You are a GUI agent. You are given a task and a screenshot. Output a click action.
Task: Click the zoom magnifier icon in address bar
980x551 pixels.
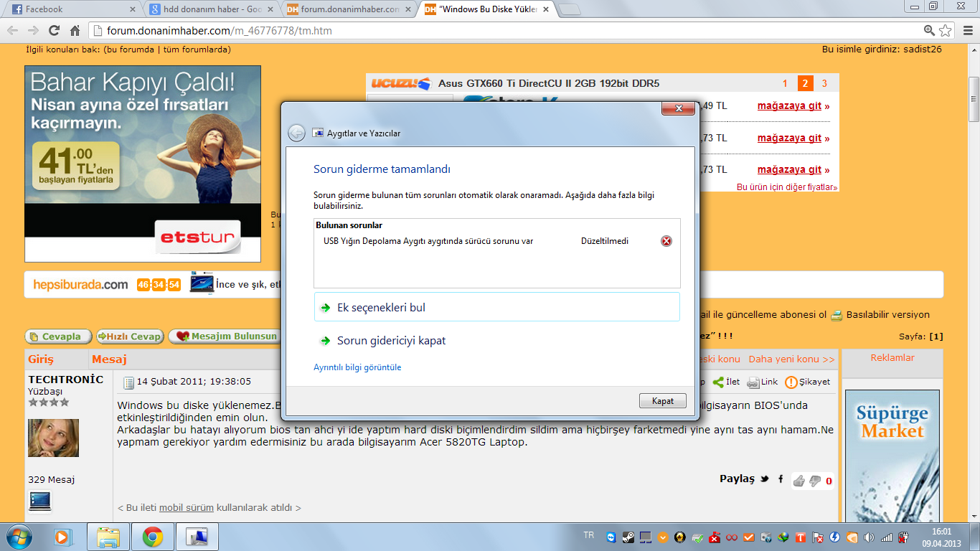pos(929,31)
